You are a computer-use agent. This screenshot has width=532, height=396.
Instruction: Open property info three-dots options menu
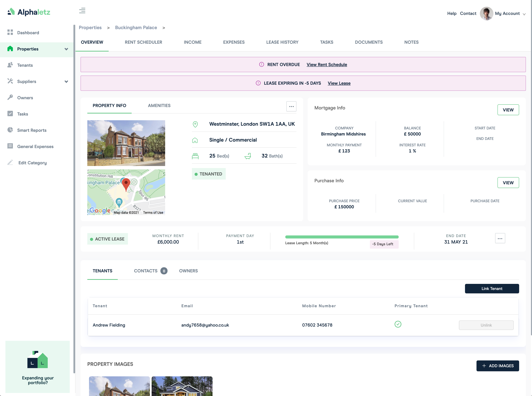click(291, 106)
